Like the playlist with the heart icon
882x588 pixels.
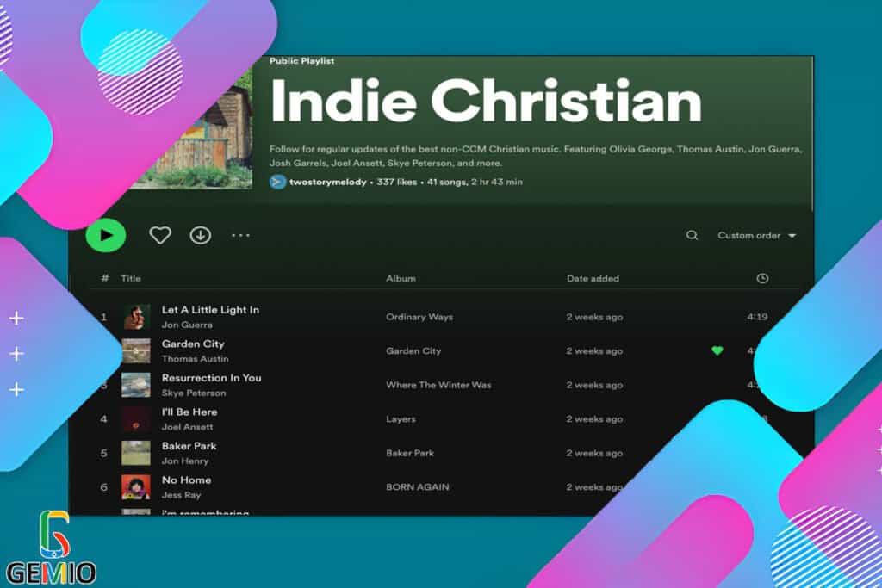pyautogui.click(x=160, y=235)
